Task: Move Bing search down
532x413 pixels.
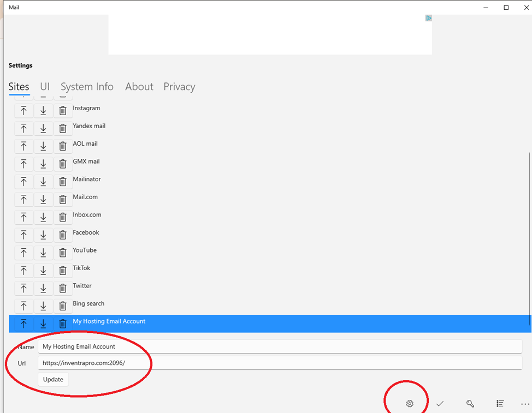Action: click(x=43, y=306)
